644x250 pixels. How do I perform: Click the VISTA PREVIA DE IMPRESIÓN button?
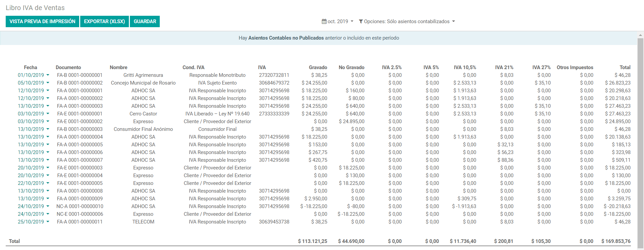tap(42, 21)
